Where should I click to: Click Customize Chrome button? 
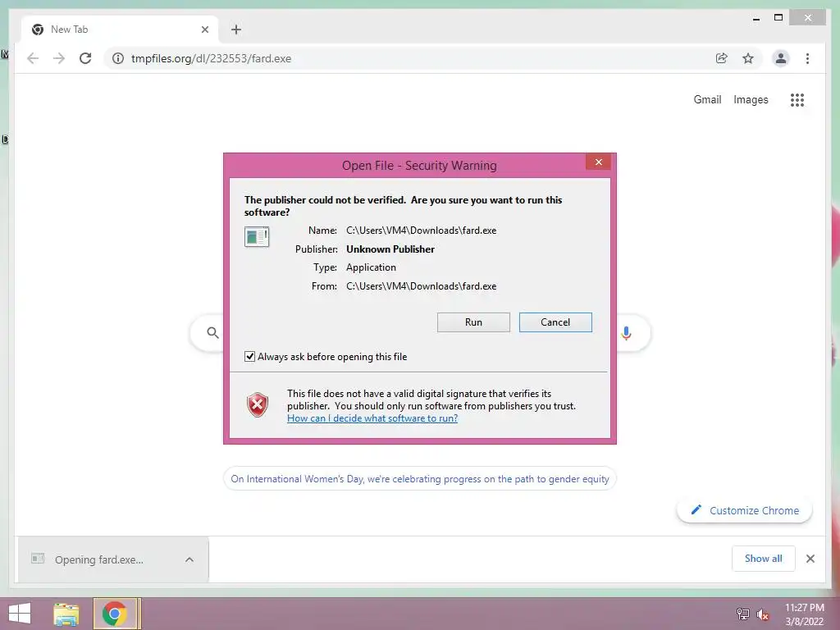745,510
